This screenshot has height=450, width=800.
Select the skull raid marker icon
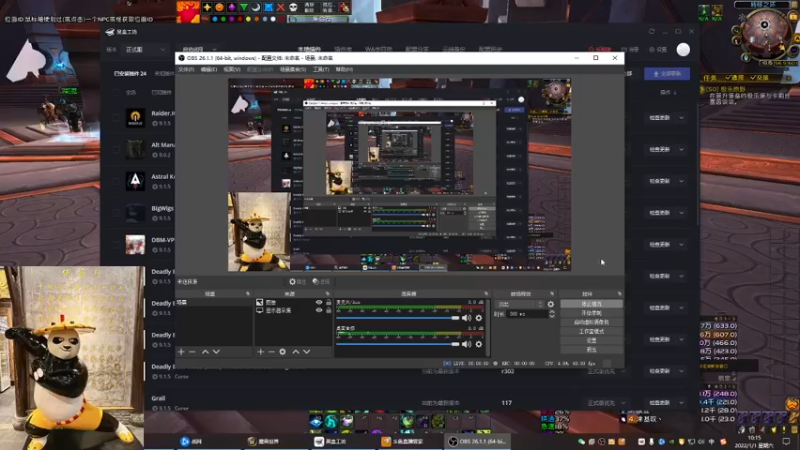(x=293, y=7)
